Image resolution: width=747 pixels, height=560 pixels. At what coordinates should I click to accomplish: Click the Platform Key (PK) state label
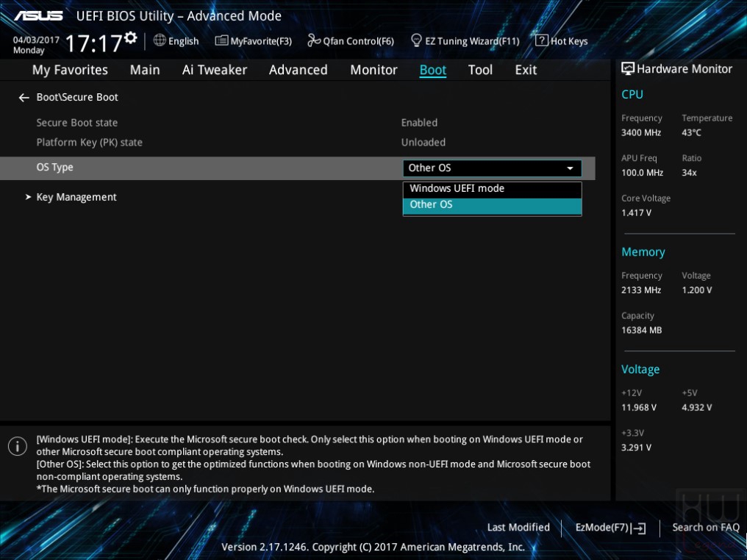pos(89,143)
